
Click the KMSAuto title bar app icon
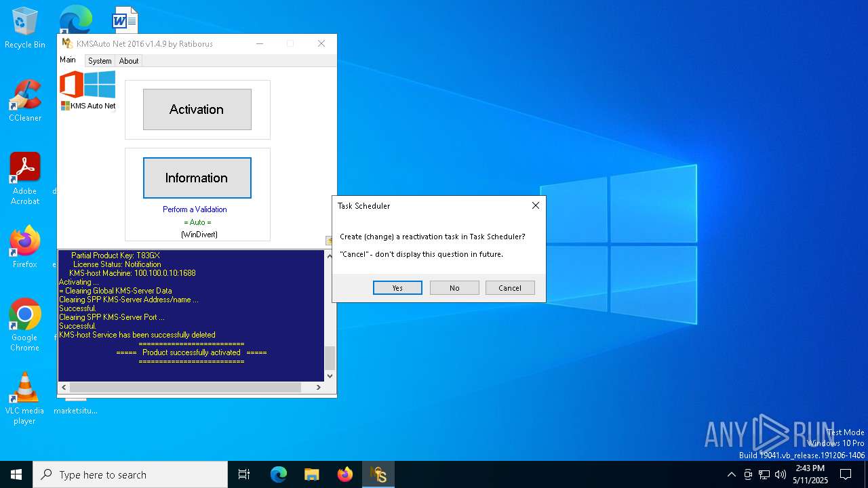[x=66, y=43]
